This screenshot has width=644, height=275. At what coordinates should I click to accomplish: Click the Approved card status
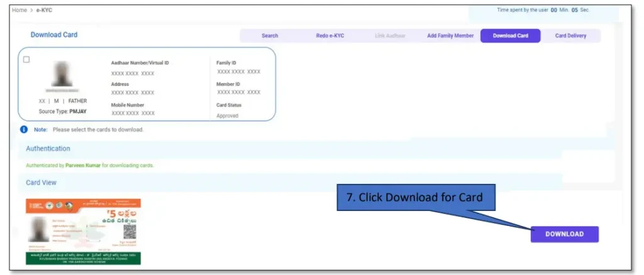point(227,116)
